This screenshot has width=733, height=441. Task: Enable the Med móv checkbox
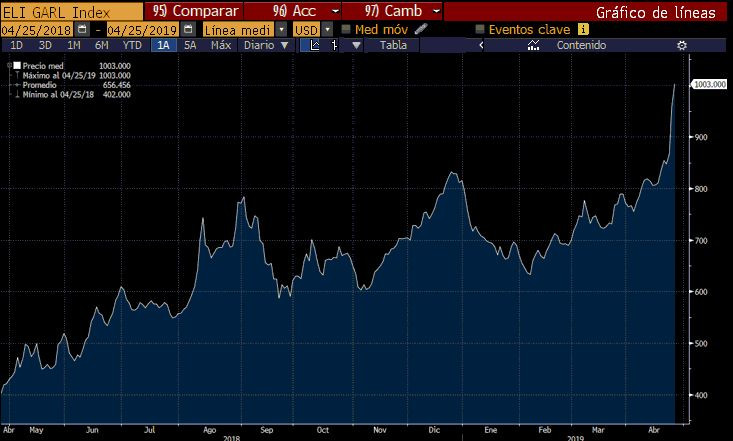pyautogui.click(x=346, y=30)
